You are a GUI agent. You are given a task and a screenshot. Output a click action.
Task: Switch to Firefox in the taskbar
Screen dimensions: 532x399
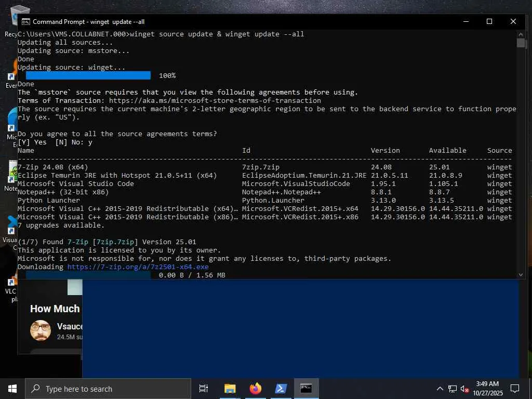(256, 389)
